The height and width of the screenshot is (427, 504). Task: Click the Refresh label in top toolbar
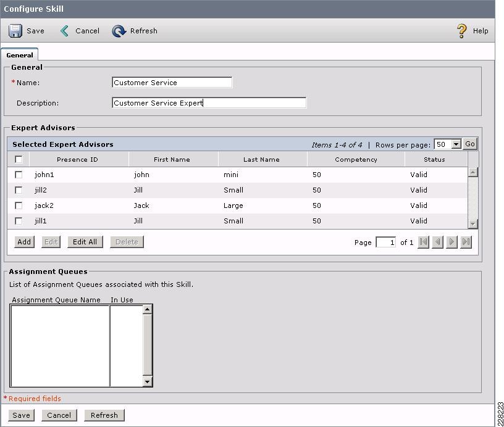(144, 31)
